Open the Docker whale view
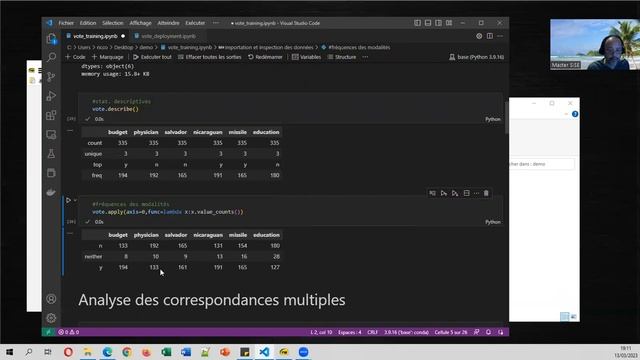This screenshot has height=360, width=640. [51, 192]
